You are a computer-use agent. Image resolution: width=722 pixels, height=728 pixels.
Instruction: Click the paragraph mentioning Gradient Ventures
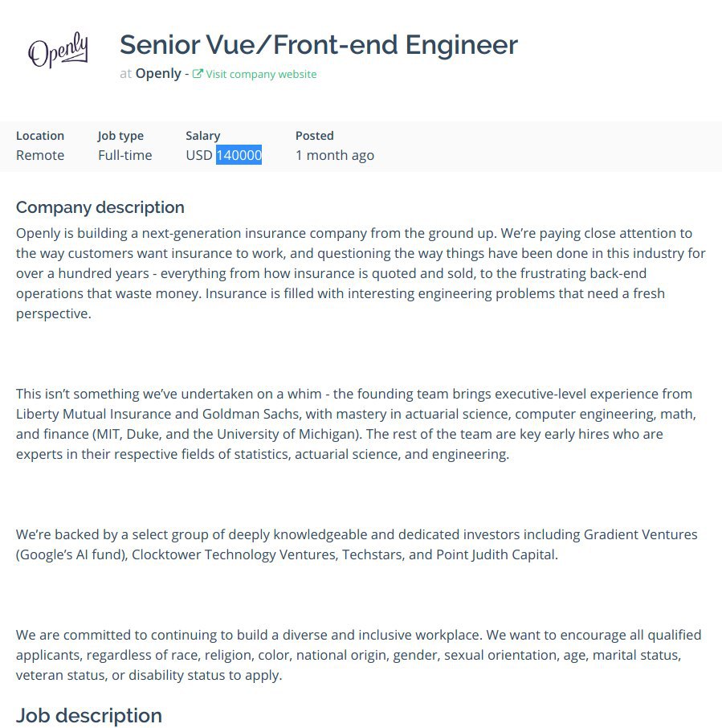tap(357, 545)
